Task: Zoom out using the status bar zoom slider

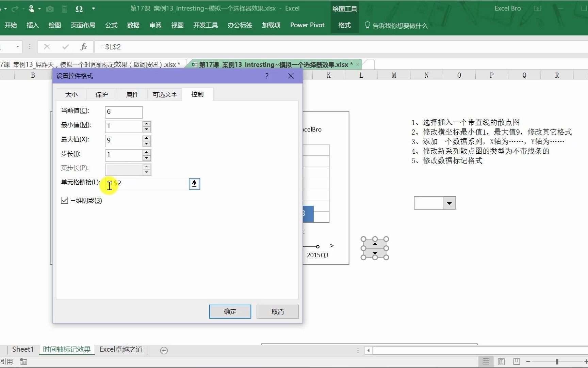Action: coord(528,362)
